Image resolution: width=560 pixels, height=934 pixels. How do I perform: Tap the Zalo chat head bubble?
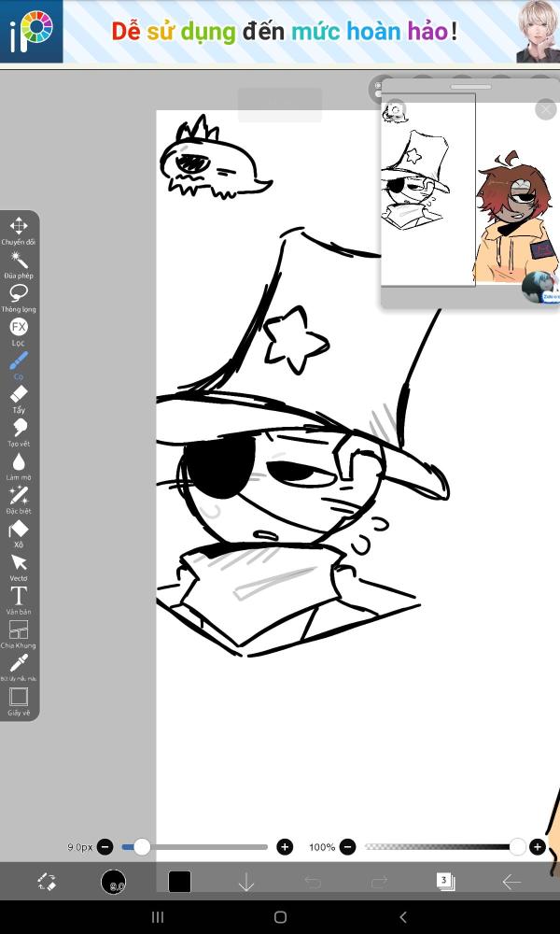(x=541, y=288)
